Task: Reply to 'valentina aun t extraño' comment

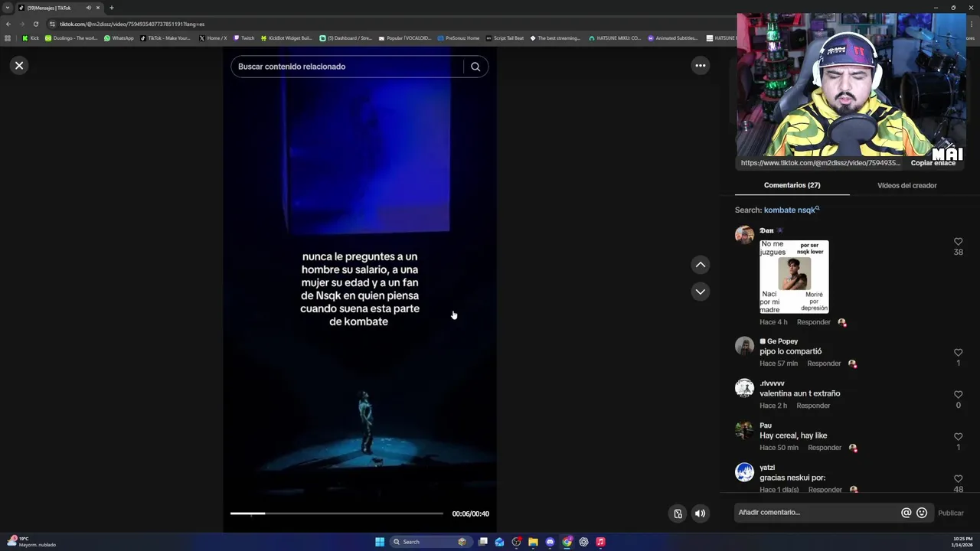Action: (x=813, y=406)
